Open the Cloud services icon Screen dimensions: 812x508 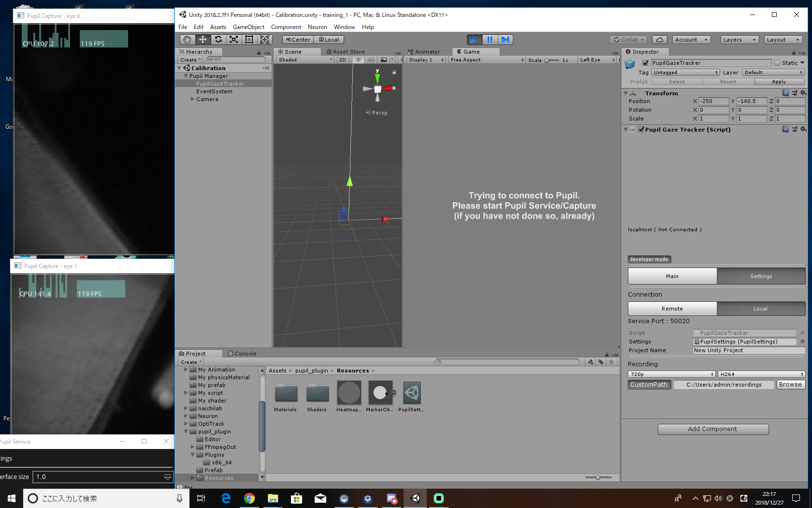pos(660,40)
